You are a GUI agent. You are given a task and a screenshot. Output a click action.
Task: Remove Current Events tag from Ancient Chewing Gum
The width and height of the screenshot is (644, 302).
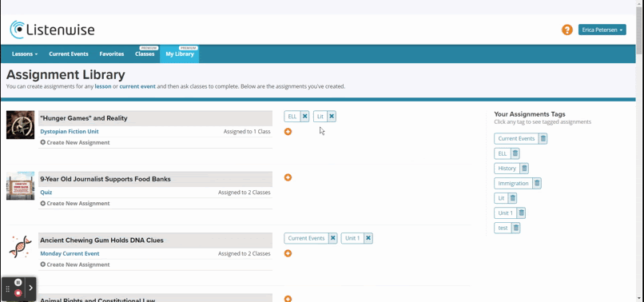click(333, 238)
